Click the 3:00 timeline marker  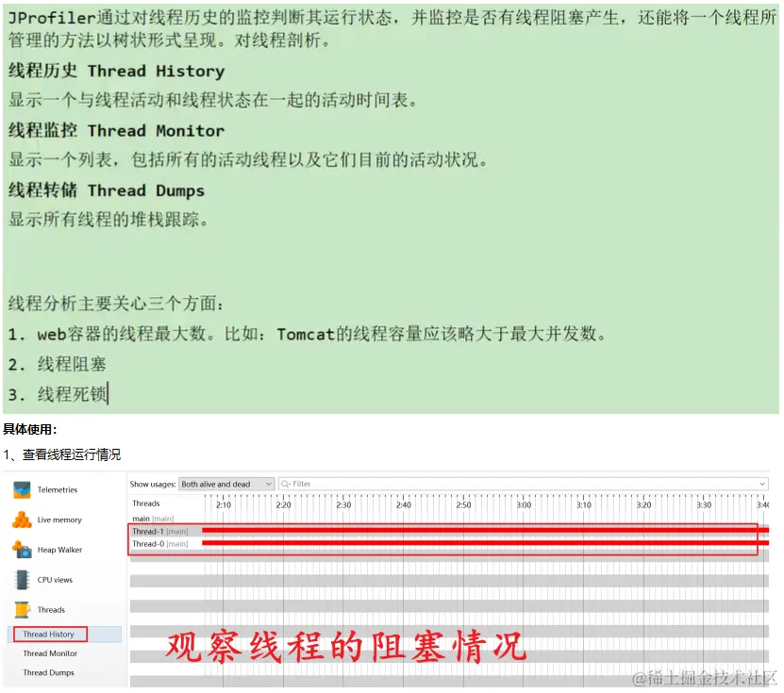point(524,505)
